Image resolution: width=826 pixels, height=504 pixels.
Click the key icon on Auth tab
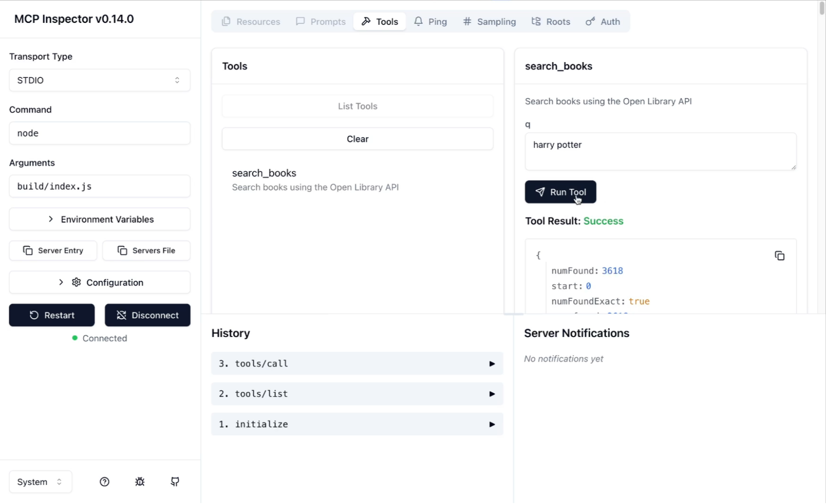pyautogui.click(x=590, y=21)
